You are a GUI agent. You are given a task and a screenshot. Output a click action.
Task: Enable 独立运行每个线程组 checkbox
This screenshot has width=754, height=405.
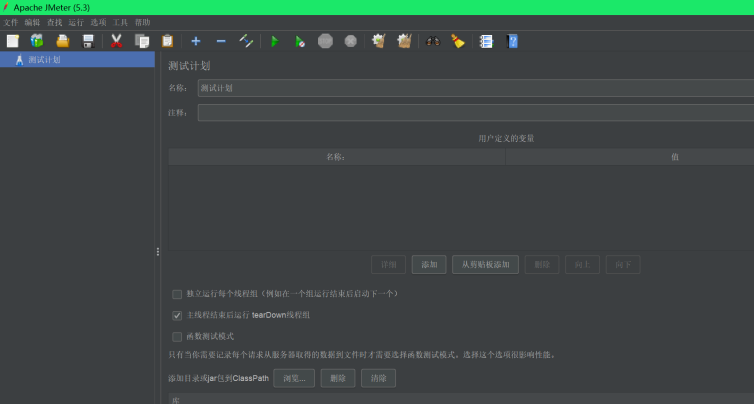(x=177, y=294)
